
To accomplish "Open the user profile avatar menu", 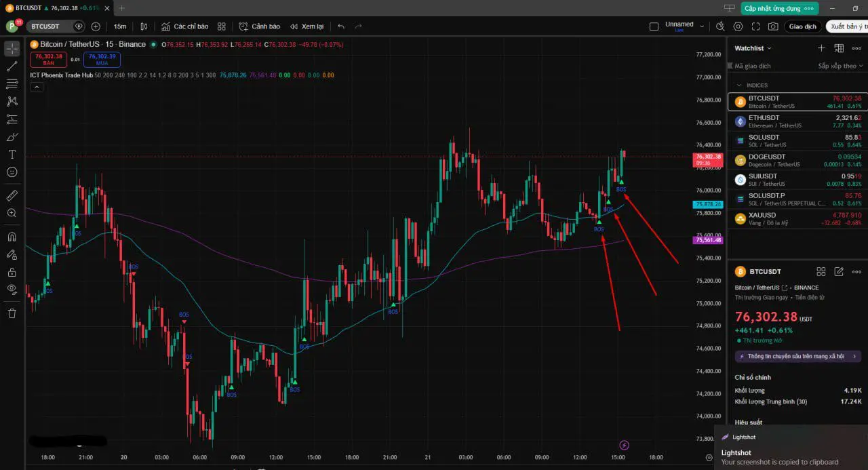I will click(12, 26).
